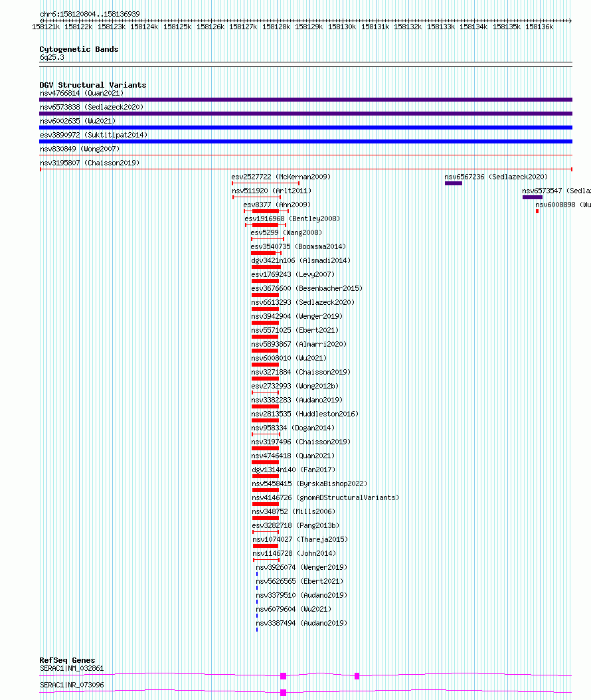Select the esv3890972 (Suktitipat2014) variant label

[x=94, y=135]
